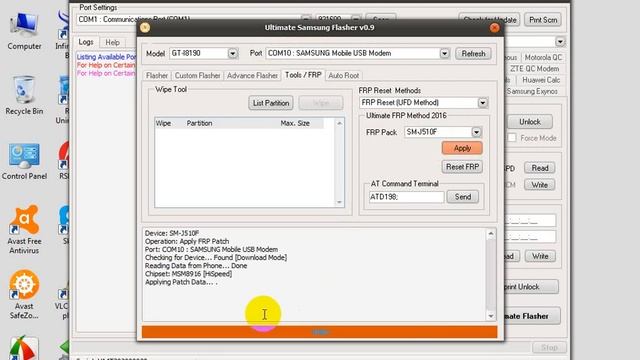Select the ZTE QC Modem tab
640x360 pixels.
coord(534,69)
